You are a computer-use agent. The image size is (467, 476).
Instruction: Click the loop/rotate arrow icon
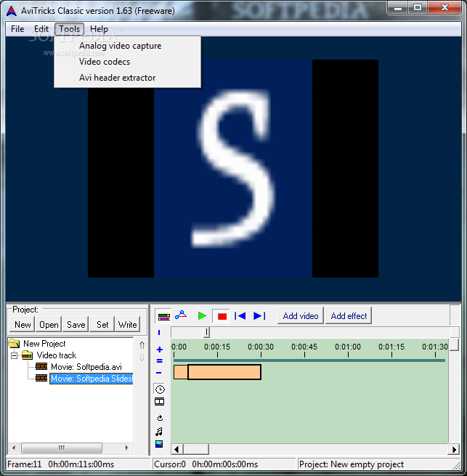(160, 418)
